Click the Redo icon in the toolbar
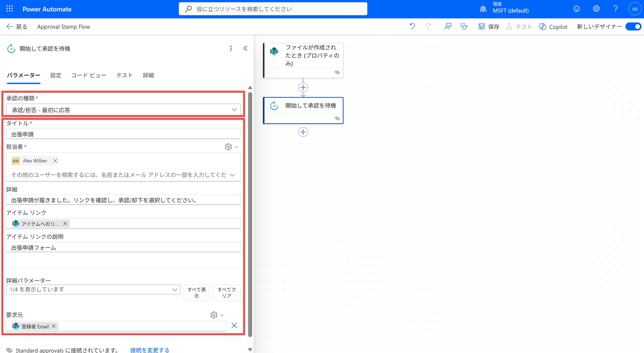 point(428,26)
